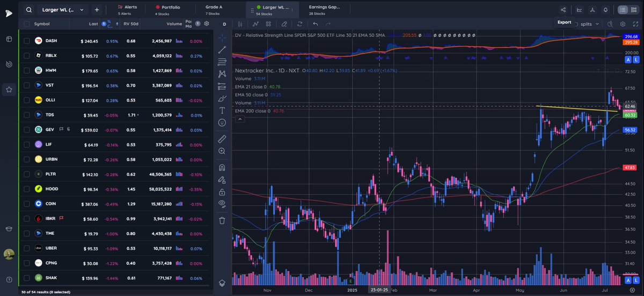The width and height of the screenshot is (644, 296).
Task: Switch to grid view layout icon
Action: tap(634, 10)
